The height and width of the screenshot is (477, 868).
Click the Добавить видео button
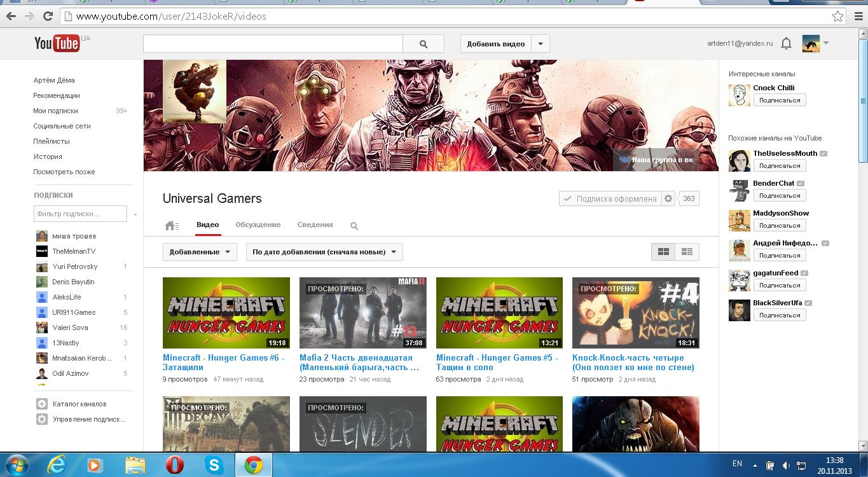tap(496, 44)
